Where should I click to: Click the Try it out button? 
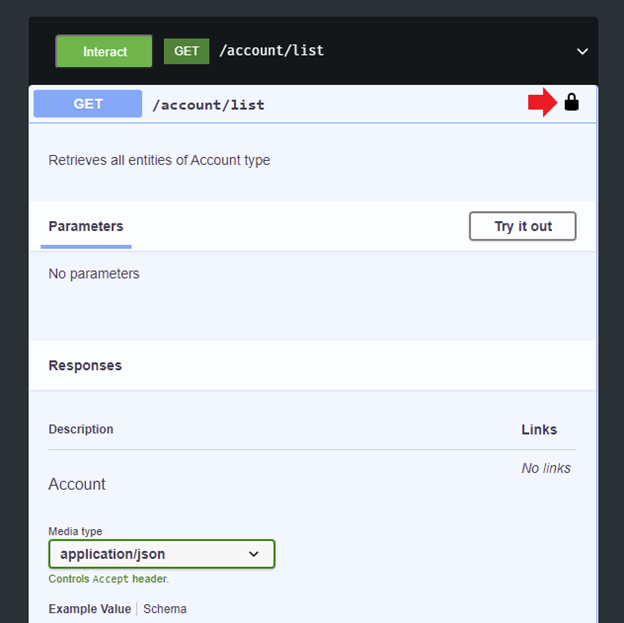click(x=523, y=226)
